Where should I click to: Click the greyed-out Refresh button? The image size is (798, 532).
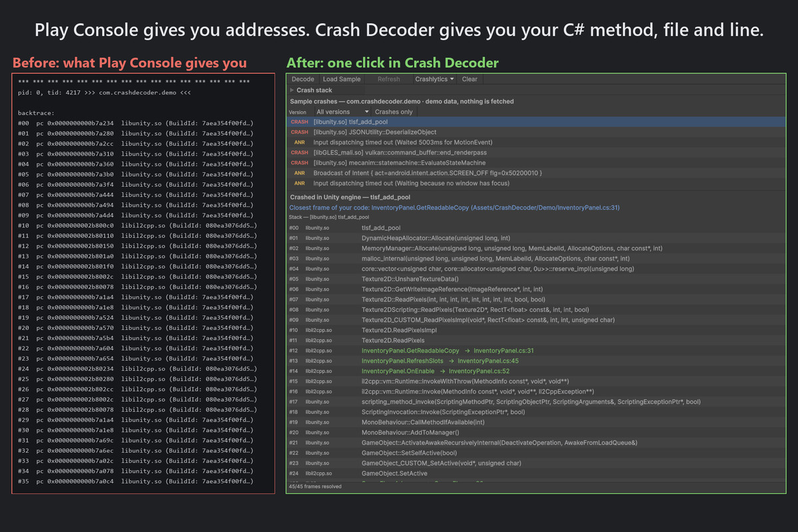389,79
